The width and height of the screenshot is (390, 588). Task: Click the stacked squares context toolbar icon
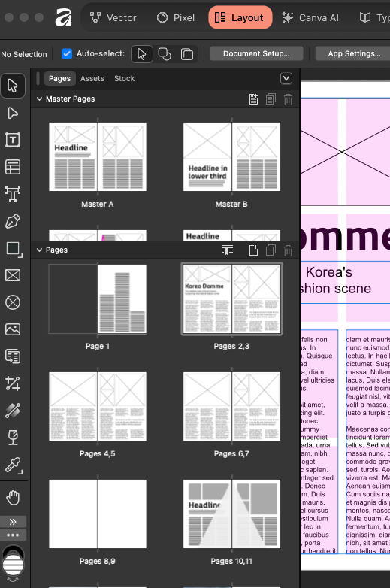186,54
